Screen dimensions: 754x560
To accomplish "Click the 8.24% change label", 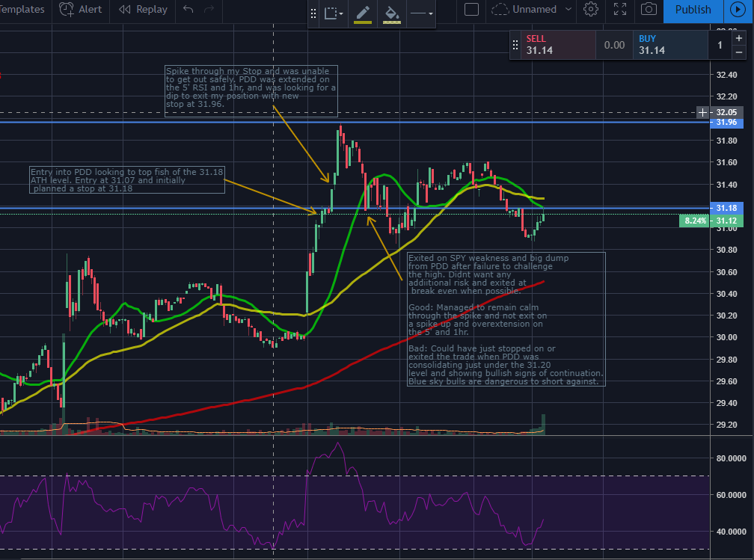I will pos(695,221).
